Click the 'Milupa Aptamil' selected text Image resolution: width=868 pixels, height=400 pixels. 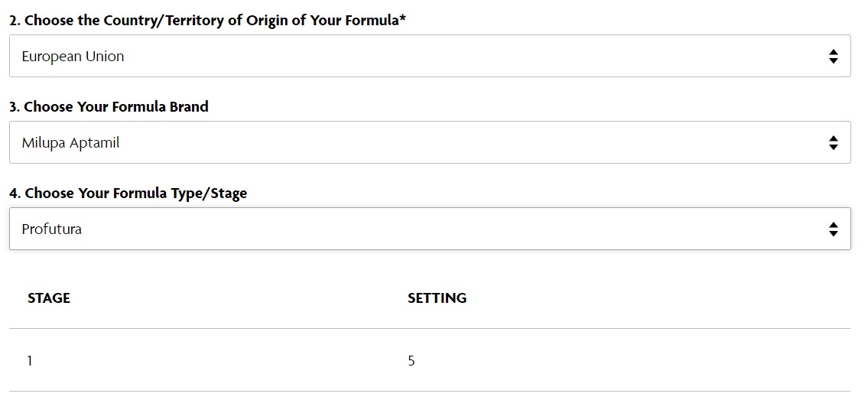tap(71, 143)
